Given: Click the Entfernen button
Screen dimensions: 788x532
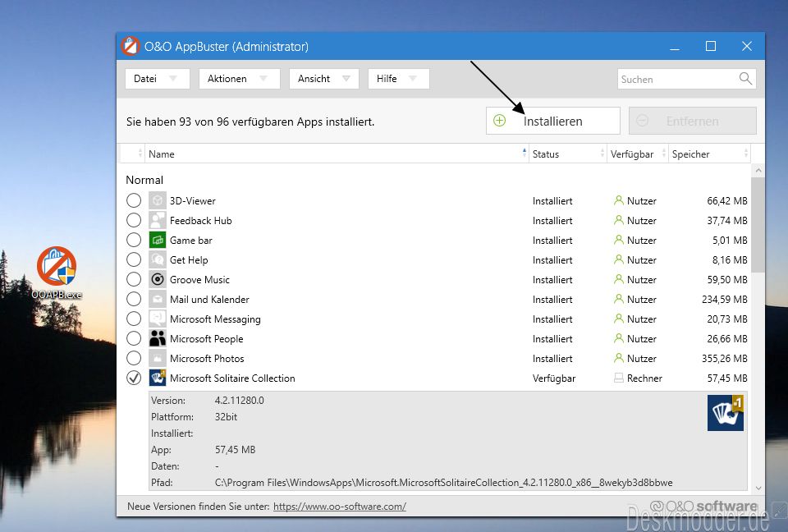Looking at the screenshot, I should click(x=692, y=121).
